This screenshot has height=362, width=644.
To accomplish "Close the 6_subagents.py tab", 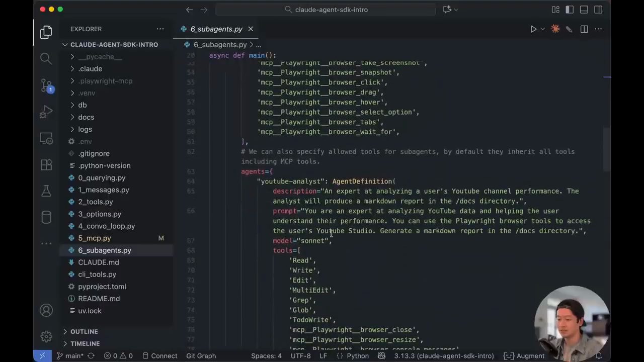I will (251, 29).
